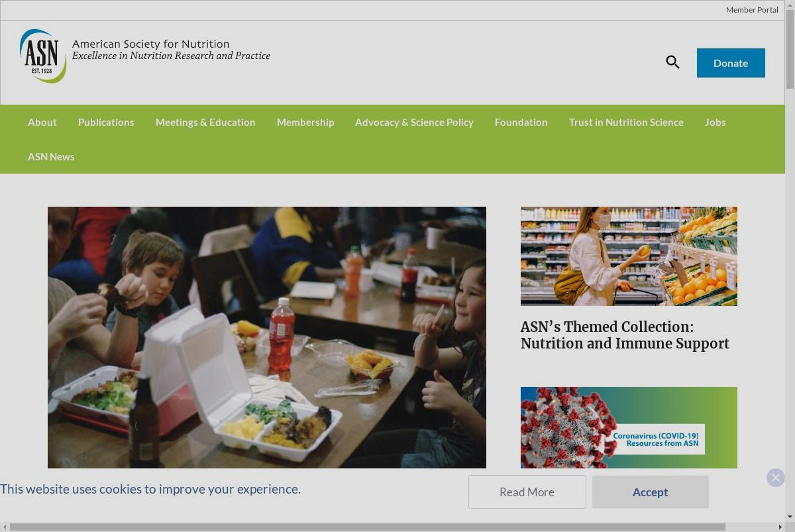Open the Member Portal link
The width and height of the screenshot is (795, 532).
pos(752,10)
